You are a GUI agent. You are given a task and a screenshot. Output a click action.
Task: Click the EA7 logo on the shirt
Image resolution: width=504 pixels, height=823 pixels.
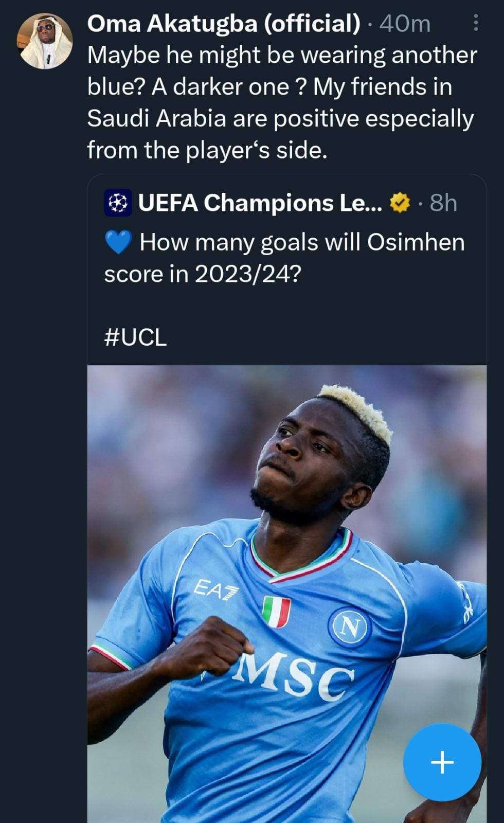pos(215,589)
